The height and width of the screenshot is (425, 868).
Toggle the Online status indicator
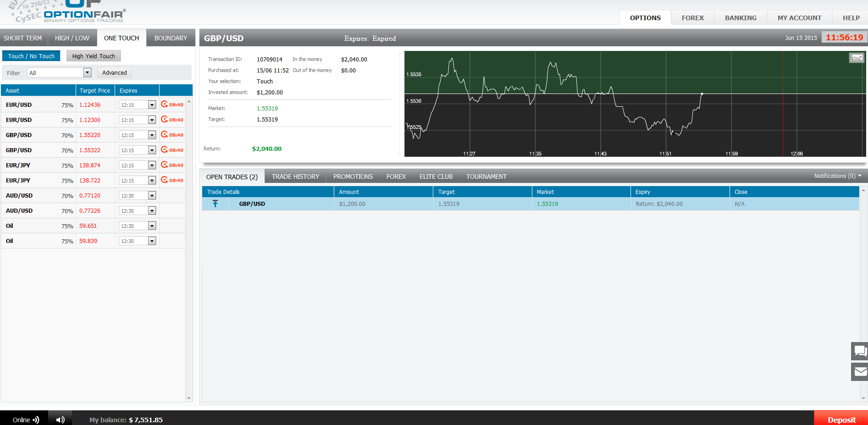[26, 419]
